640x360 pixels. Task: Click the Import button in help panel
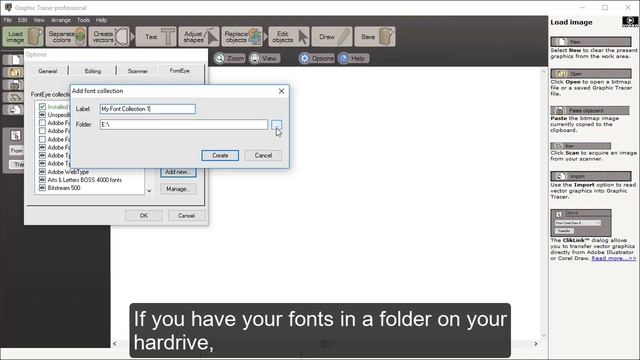591,176
